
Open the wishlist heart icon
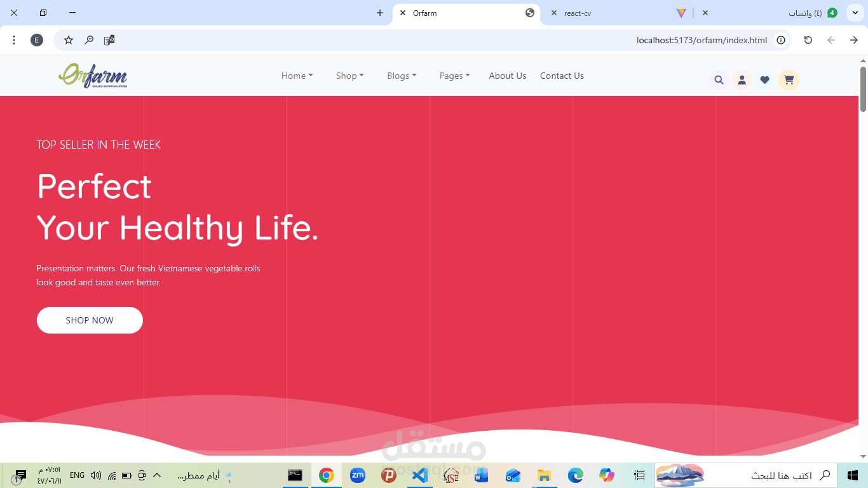pyautogui.click(x=764, y=80)
